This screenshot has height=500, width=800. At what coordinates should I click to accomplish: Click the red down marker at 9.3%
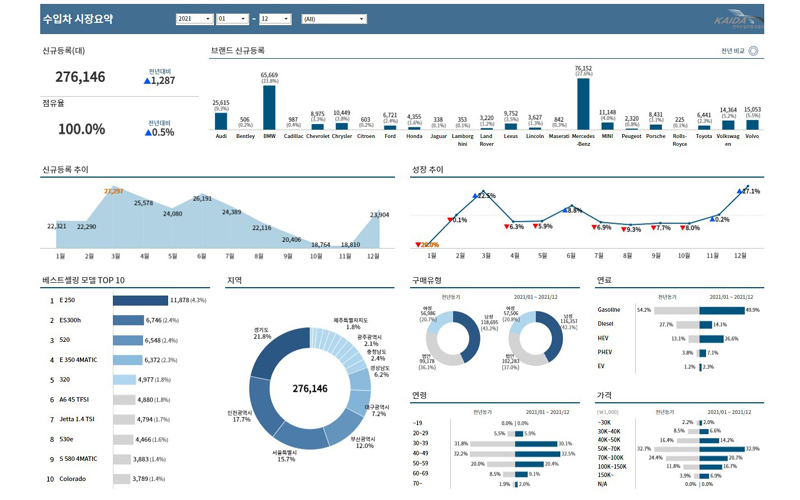623,230
